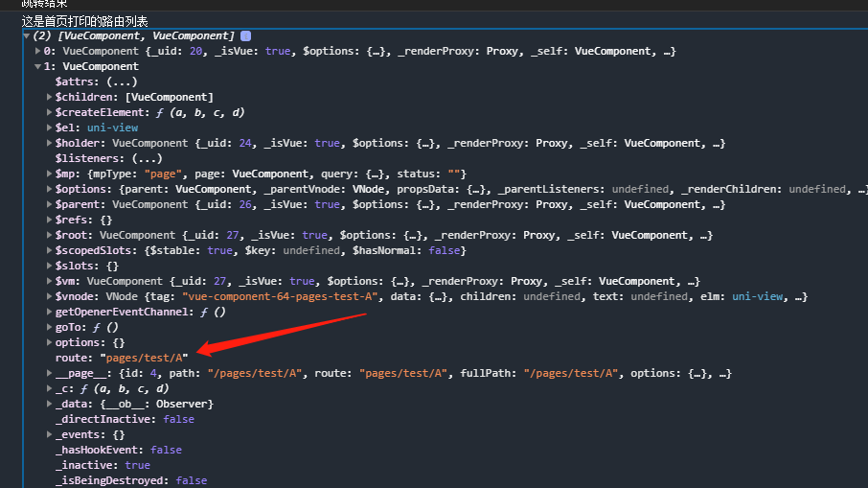Select the route "pages/test/A" value
This screenshot has height=488, width=868.
[144, 358]
